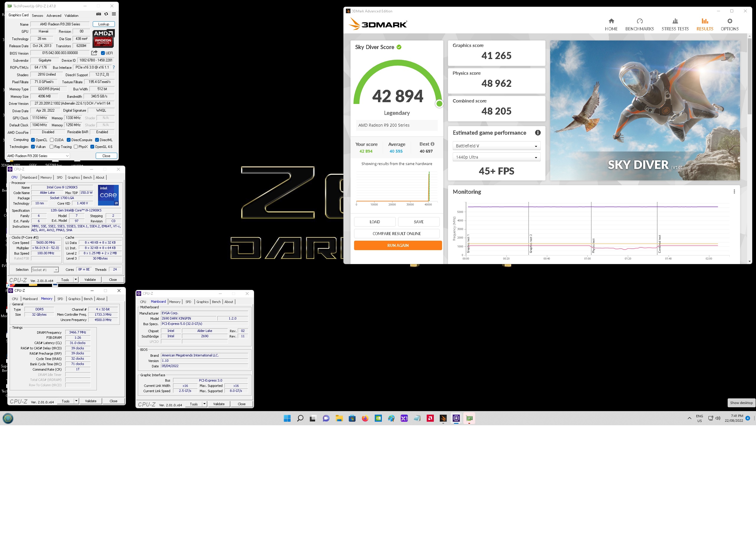Viewport: 756px width, 536px height.
Task: Click SAVE in 3DMark results
Action: tap(418, 222)
